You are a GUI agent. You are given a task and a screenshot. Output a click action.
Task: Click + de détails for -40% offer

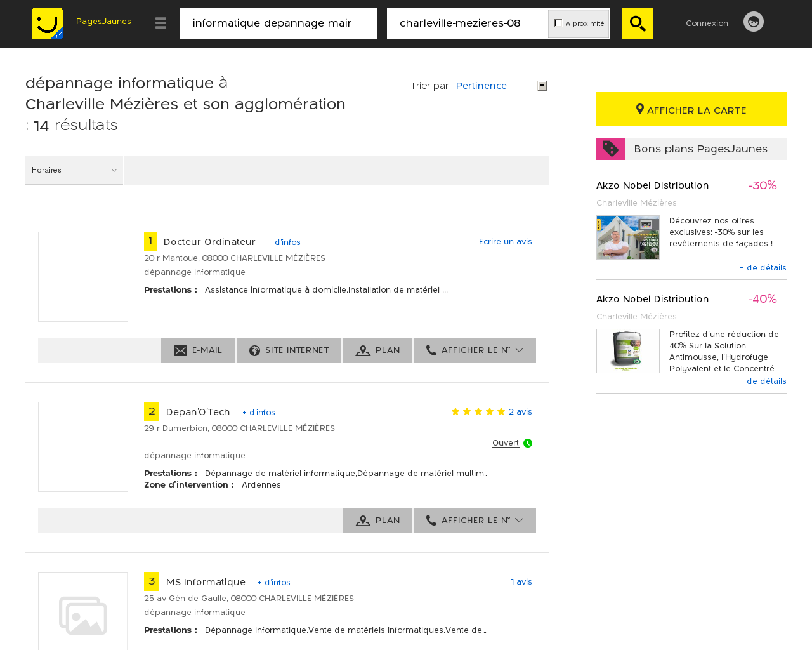763,381
